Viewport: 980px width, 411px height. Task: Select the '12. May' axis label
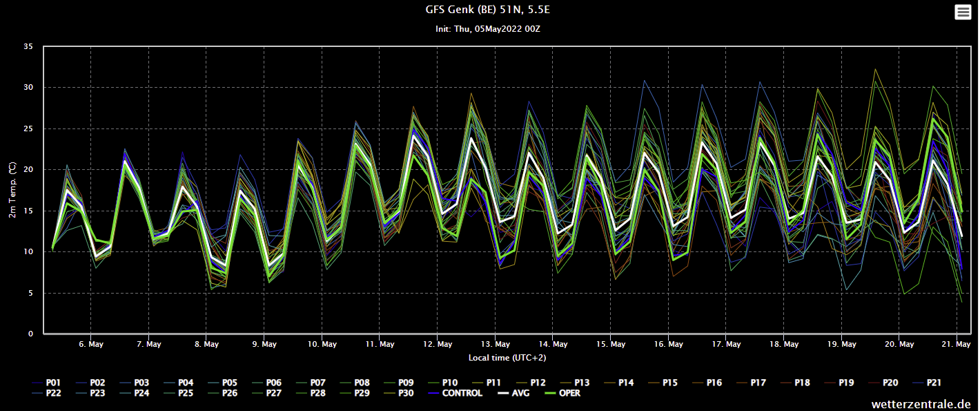point(438,344)
